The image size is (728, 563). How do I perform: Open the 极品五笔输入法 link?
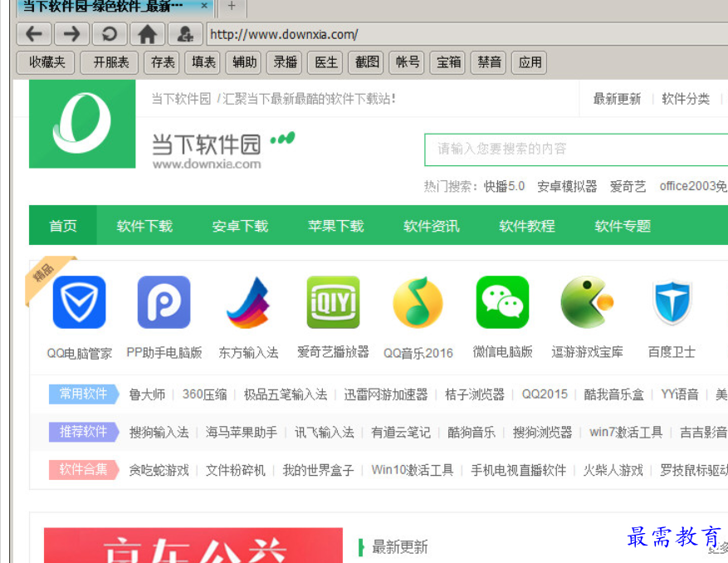click(x=286, y=394)
